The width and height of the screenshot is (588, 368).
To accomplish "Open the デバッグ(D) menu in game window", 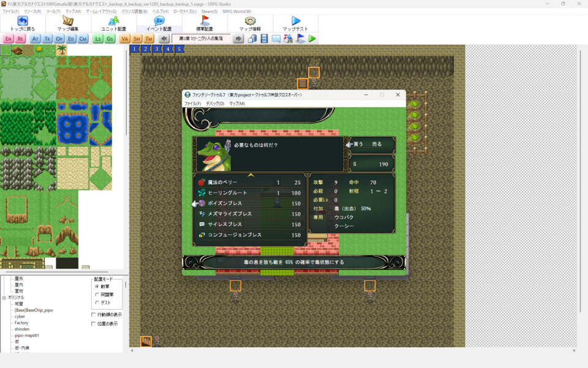I will [214, 104].
